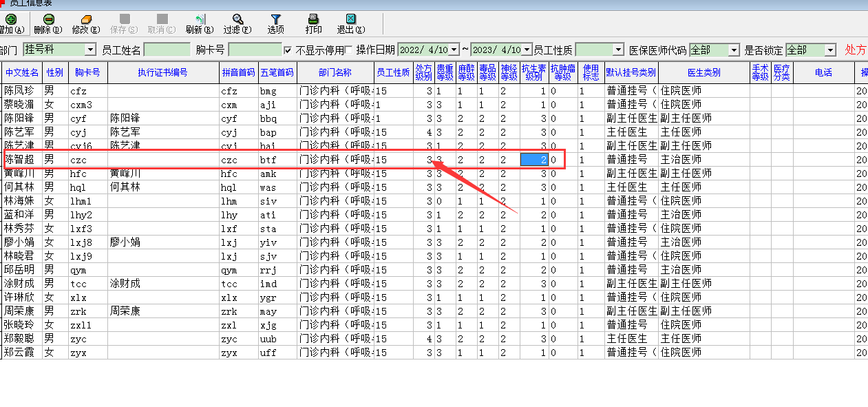Click the 部门名称 column header
Viewport: 868px width, 407px height.
[x=335, y=73]
